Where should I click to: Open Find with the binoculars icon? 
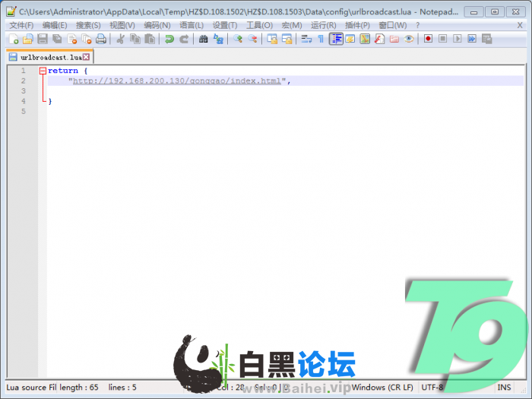click(x=203, y=39)
